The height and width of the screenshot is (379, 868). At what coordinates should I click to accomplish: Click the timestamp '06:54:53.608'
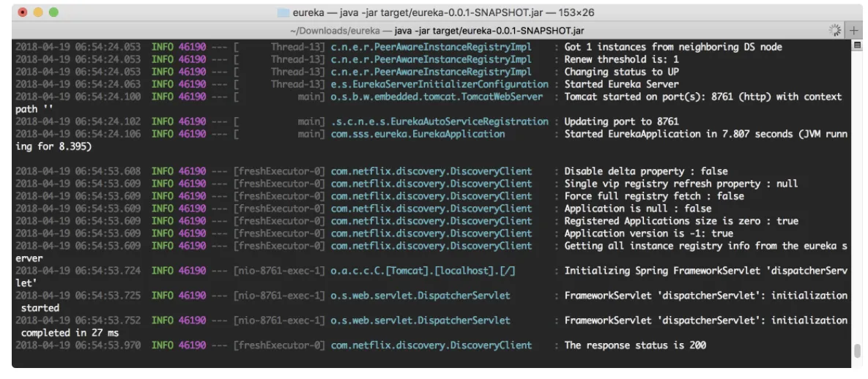coord(108,171)
